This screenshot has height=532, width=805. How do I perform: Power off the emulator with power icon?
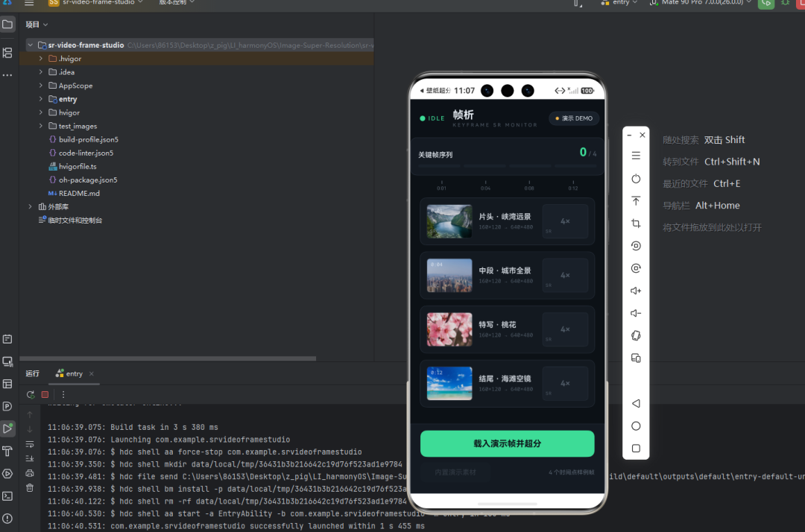636,179
